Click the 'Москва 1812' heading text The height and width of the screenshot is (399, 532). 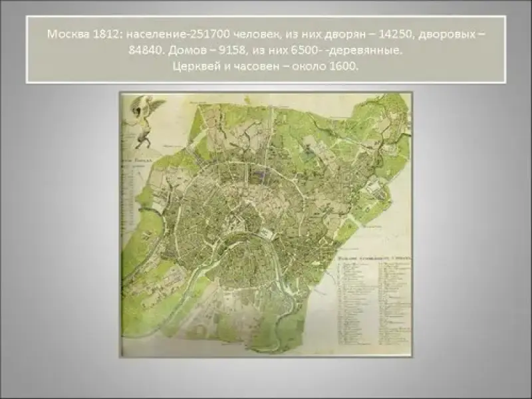pos(74,34)
